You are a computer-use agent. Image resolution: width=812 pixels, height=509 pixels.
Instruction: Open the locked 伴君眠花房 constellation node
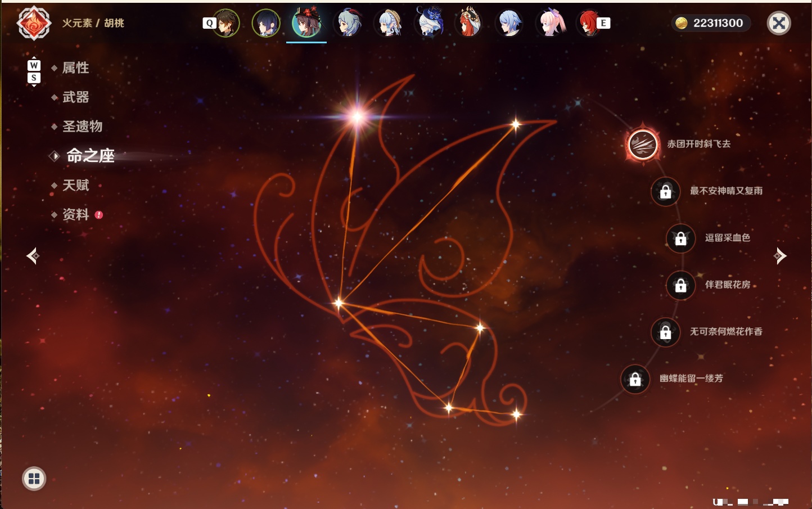click(681, 285)
